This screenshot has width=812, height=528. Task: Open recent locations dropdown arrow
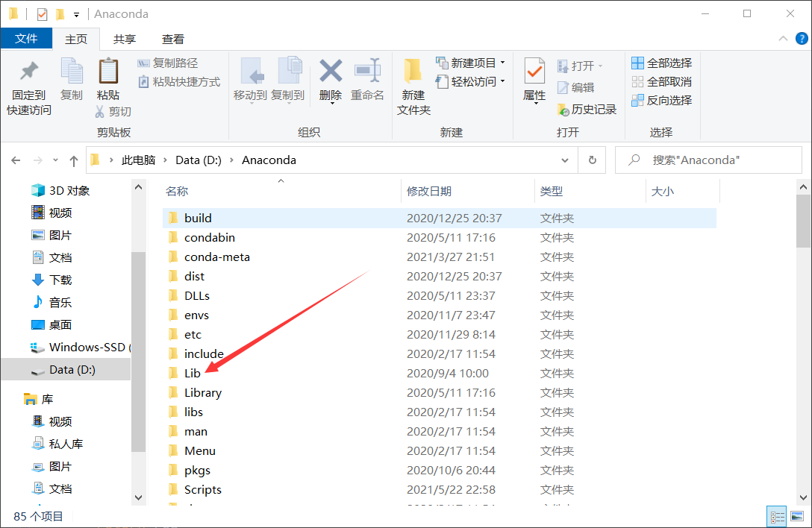(55, 160)
